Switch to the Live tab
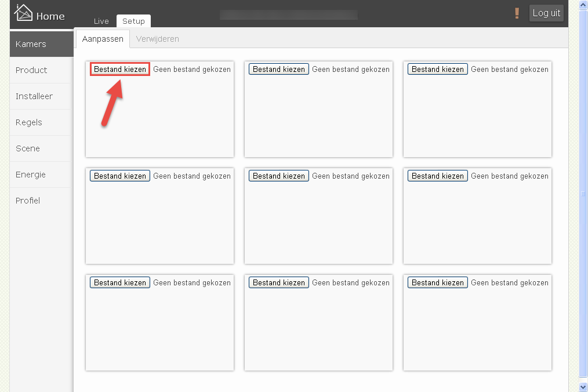The height and width of the screenshot is (392, 588). point(101,21)
